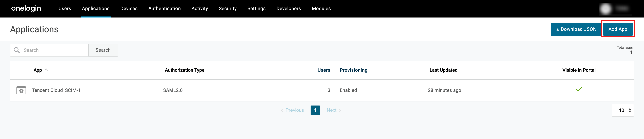Click the magnifying glass search icon

click(17, 50)
